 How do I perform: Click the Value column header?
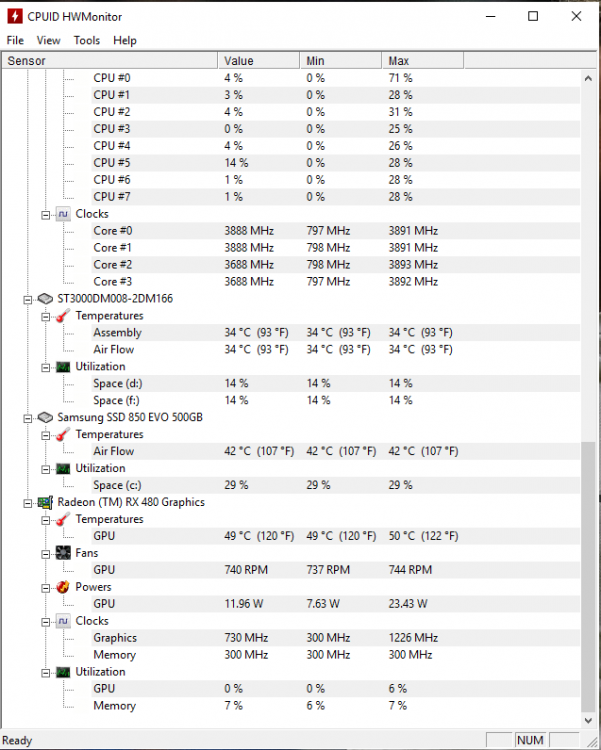[x=259, y=61]
